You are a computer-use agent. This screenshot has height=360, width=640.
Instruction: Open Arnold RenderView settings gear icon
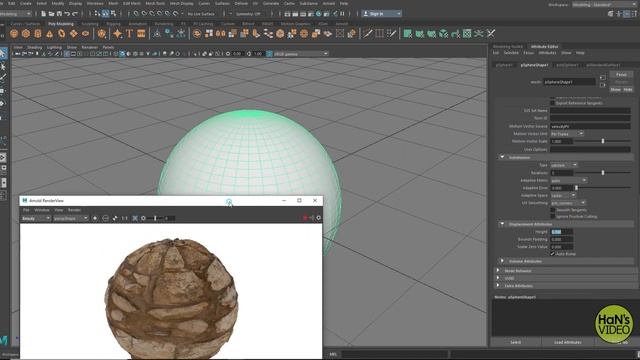319,218
